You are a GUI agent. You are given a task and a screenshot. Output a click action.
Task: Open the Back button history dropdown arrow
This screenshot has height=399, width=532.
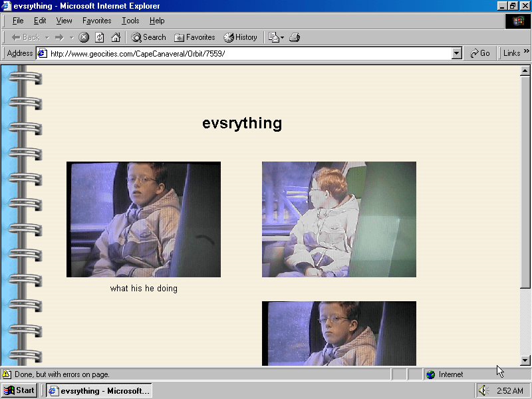[47, 37]
